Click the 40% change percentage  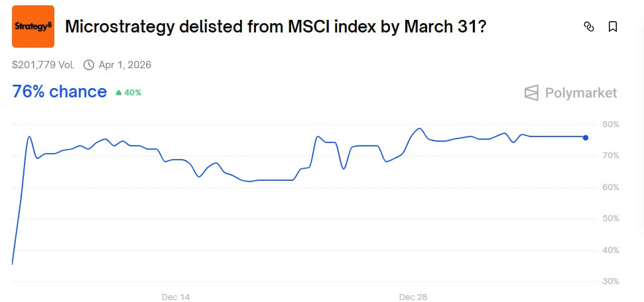[133, 93]
